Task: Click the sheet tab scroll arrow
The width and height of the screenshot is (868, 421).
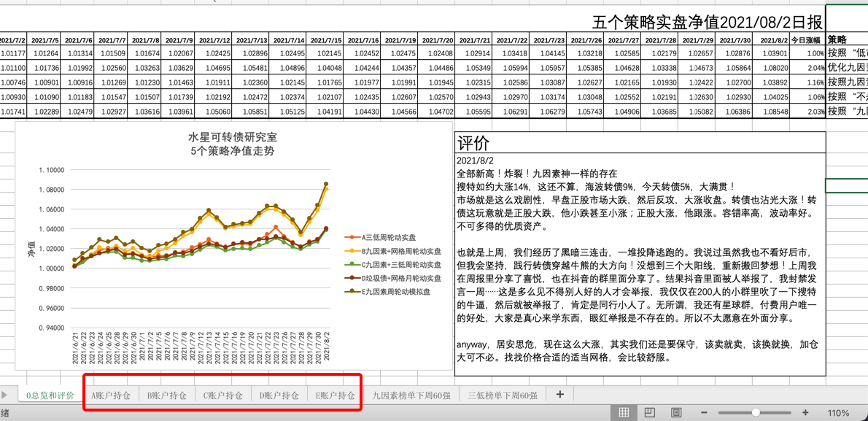Action: click(4, 395)
